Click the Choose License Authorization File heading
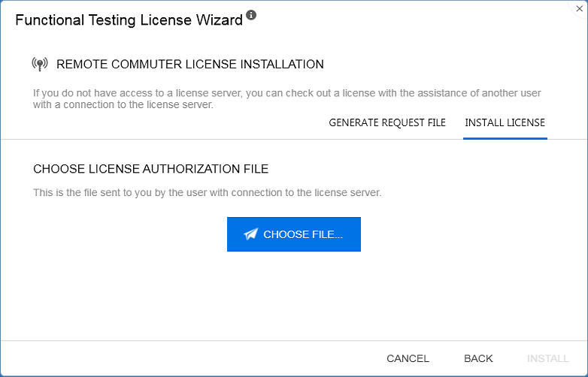 pyautogui.click(x=150, y=169)
